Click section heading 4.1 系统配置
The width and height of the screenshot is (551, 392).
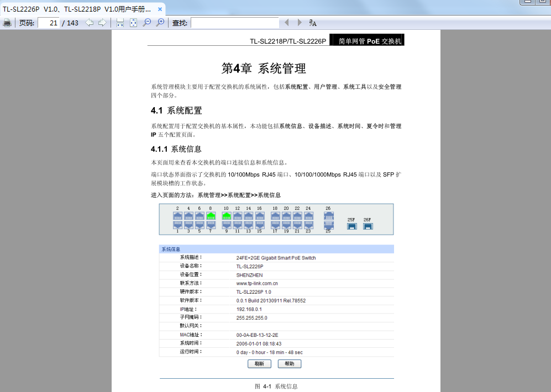(176, 110)
